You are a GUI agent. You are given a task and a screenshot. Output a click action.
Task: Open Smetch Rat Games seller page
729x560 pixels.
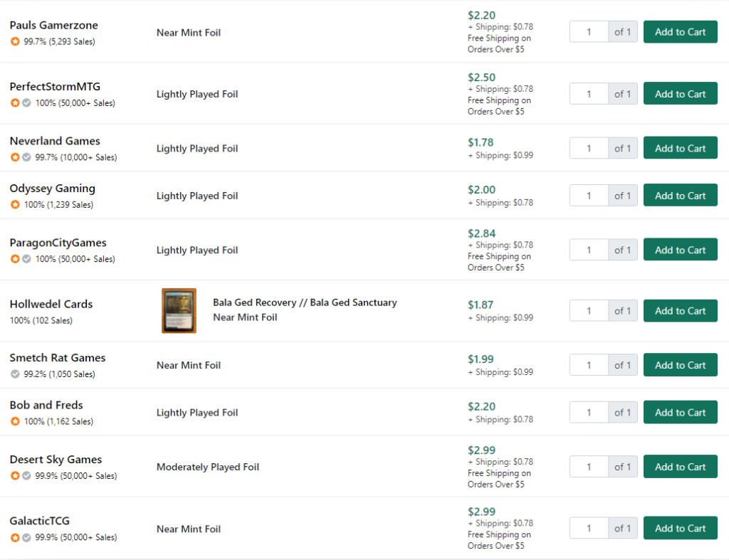(x=58, y=358)
